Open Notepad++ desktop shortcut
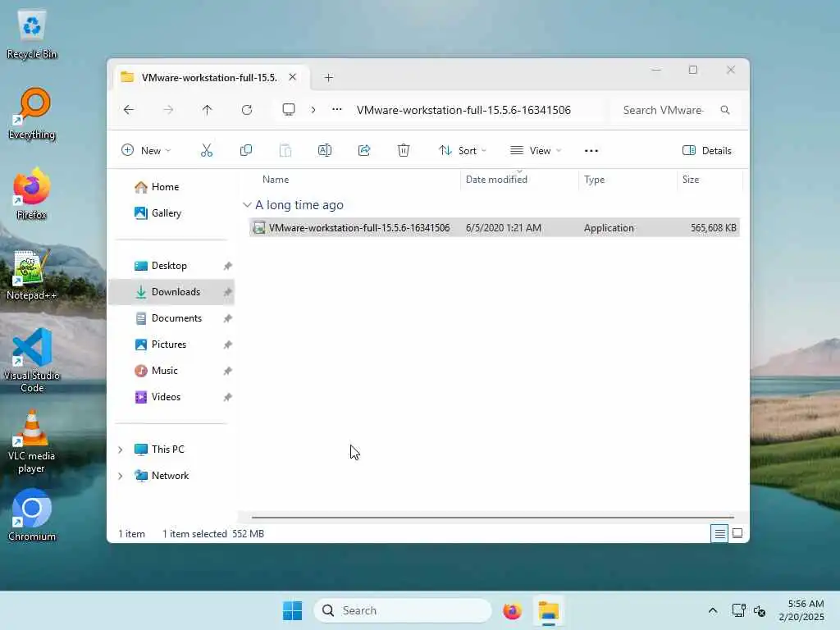This screenshot has height=630, width=840. (x=32, y=275)
